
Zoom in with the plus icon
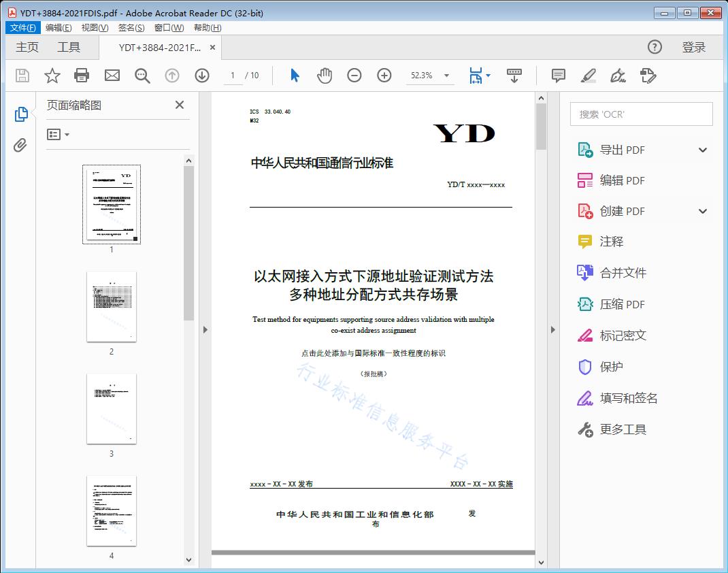384,76
